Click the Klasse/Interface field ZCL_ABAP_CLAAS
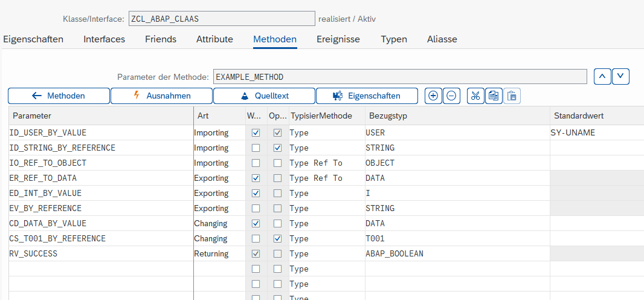 click(x=222, y=19)
